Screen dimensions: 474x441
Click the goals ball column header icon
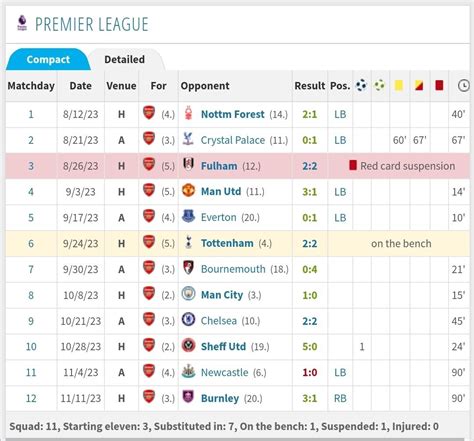click(361, 86)
